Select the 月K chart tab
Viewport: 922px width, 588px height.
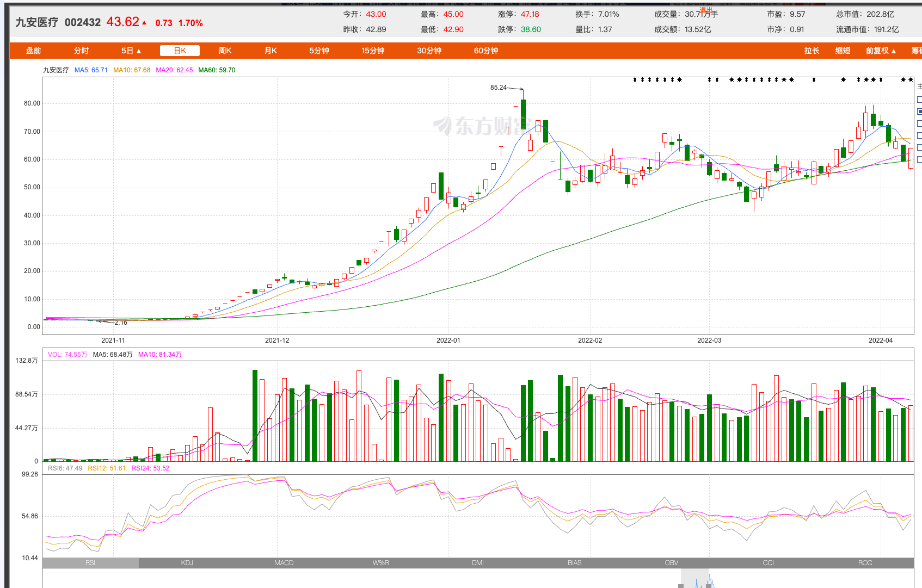pos(271,51)
